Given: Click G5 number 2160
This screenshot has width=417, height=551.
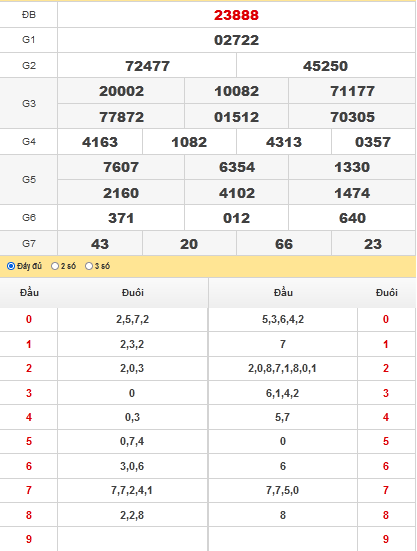Looking at the screenshot, I should [121, 193].
